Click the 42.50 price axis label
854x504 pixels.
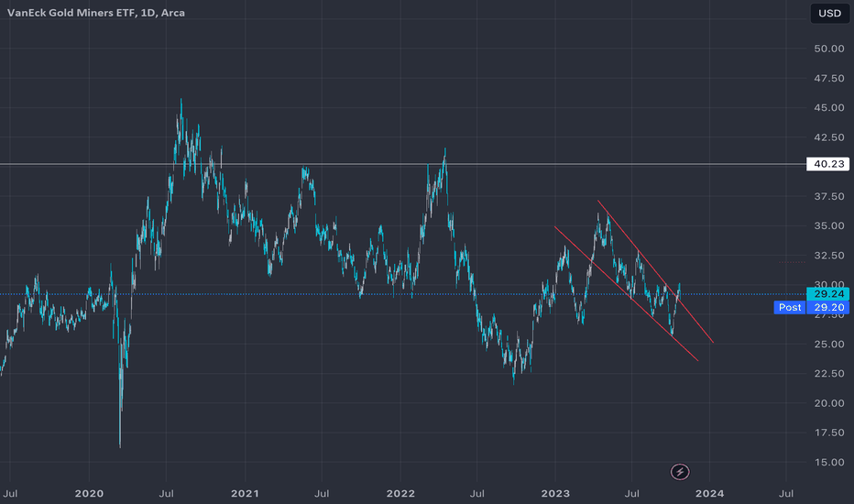click(829, 137)
